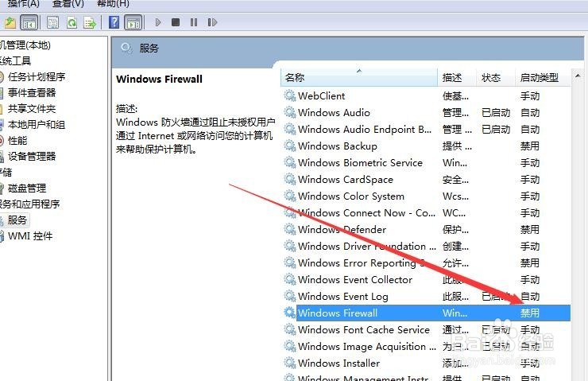Click the green Refresh toolbar icon
Viewport: 588px width, 381px height.
tap(72, 22)
